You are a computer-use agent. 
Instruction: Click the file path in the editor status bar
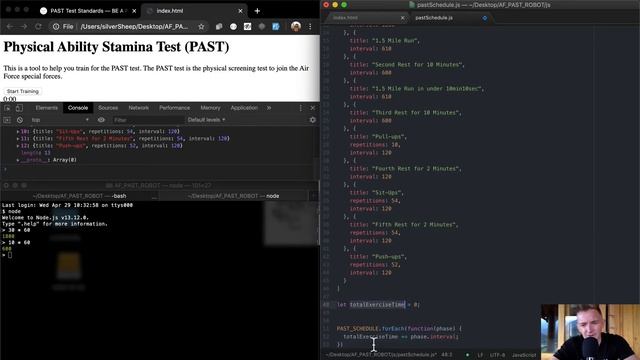[381, 355]
